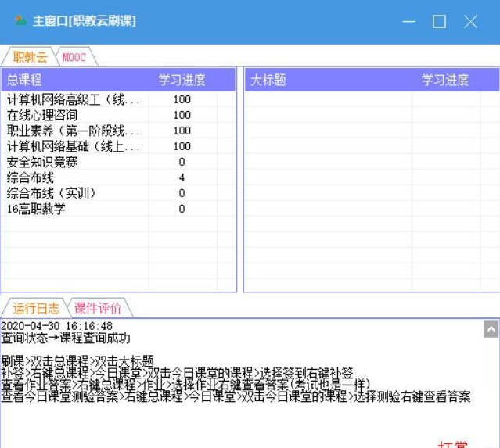500x448 pixels.
Task: Open the 课件评价 tab
Action: pos(99,308)
